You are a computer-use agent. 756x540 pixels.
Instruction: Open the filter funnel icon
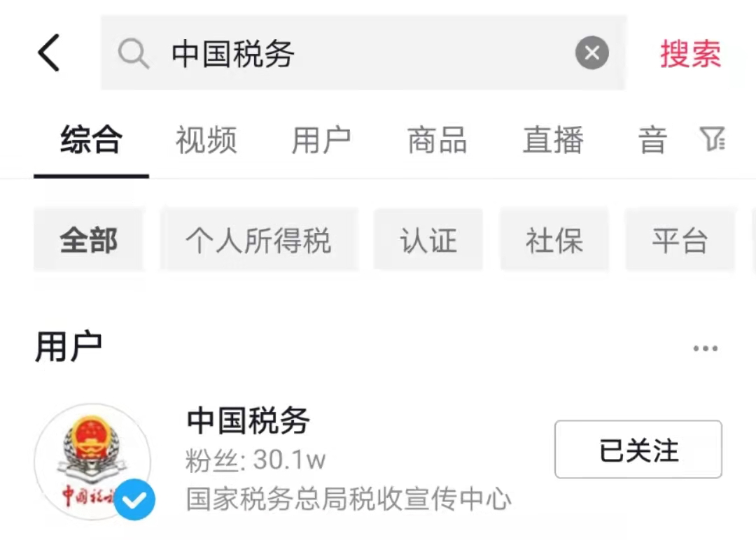[x=712, y=139]
